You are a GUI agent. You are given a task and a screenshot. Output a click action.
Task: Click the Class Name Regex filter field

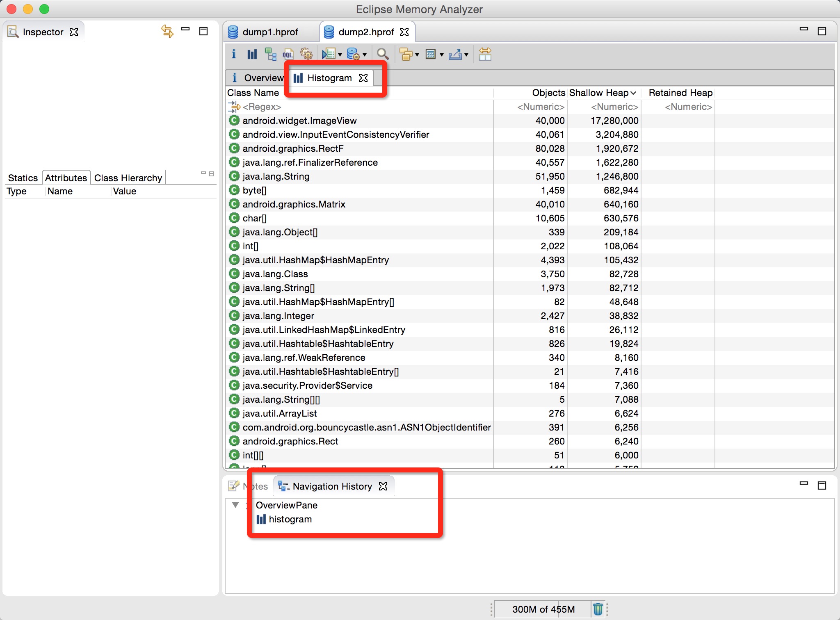click(x=262, y=107)
